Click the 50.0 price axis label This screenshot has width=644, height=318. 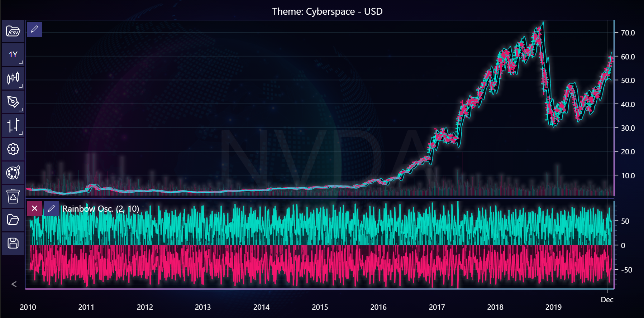pyautogui.click(x=628, y=81)
